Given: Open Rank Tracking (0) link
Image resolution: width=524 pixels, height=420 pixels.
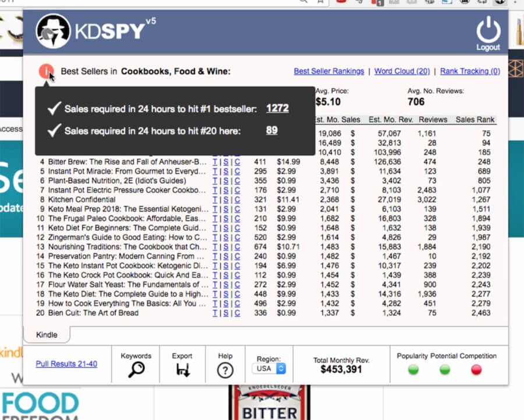Looking at the screenshot, I should [470, 71].
